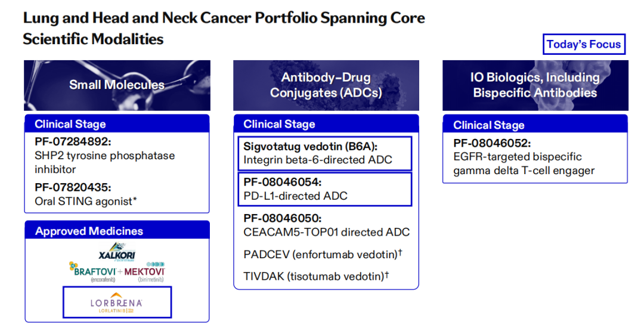644x328 pixels.
Task: Click the Today's Focus legend box
Action: pos(584,44)
